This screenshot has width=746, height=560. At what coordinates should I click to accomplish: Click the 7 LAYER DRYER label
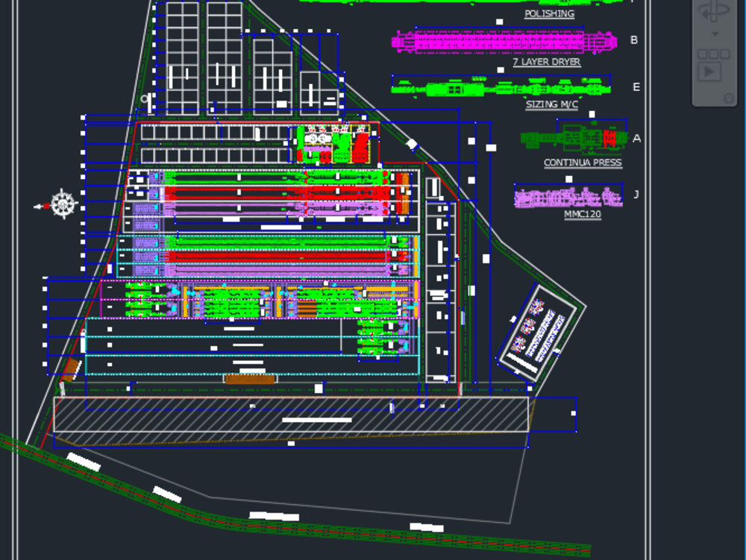coord(546,62)
